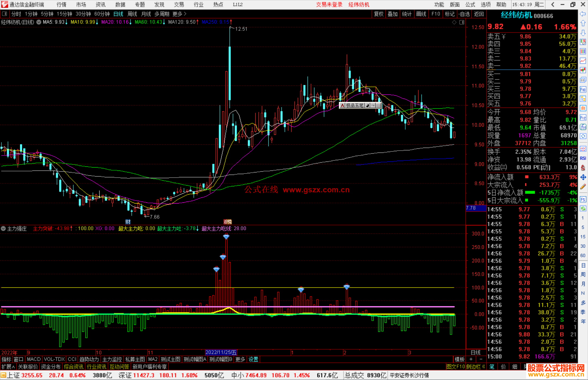Image resolution: width=588 pixels, height=380 pixels.
Task: Expand the 更多 period options
Action: [x=179, y=14]
